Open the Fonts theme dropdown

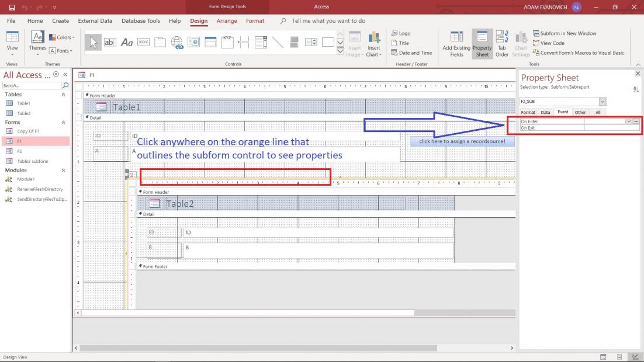coord(61,51)
